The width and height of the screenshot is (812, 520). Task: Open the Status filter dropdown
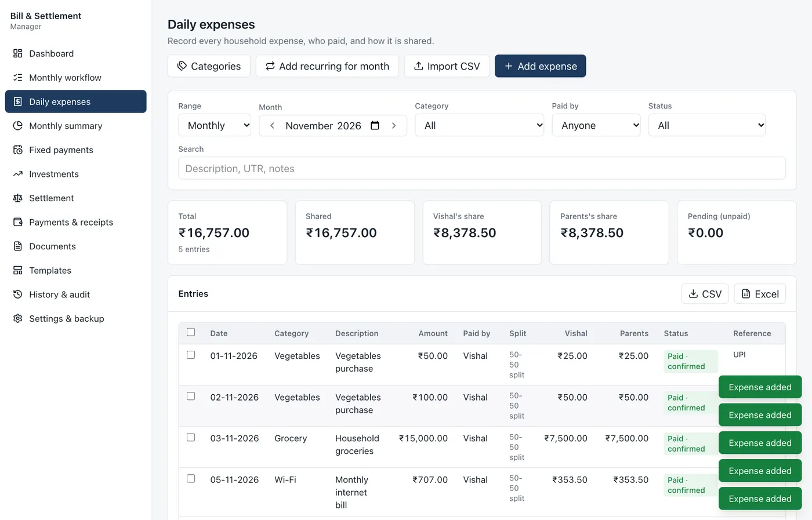[x=707, y=125]
